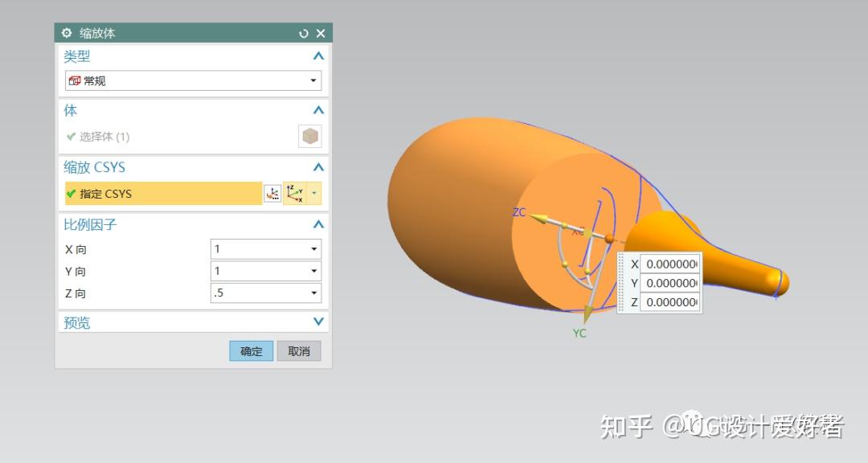This screenshot has width=868, height=463.
Task: Click the orange CSYS origin sphere handle
Action: pos(609,239)
